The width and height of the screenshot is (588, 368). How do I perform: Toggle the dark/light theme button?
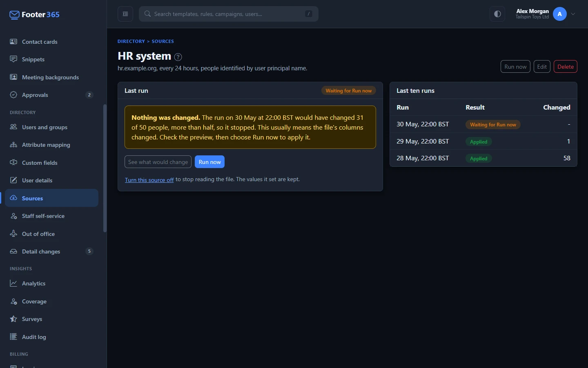tap(497, 14)
